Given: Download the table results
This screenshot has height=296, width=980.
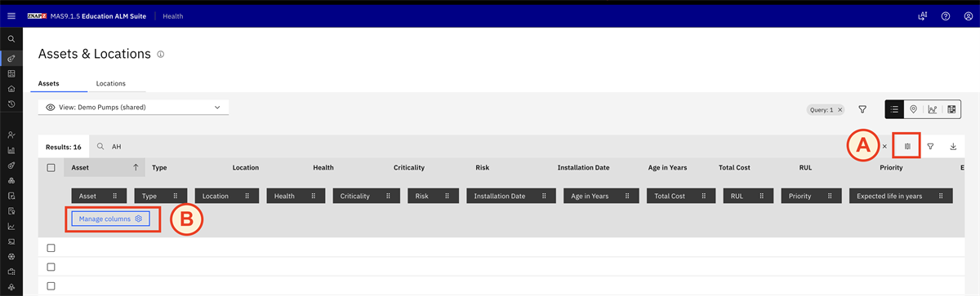Looking at the screenshot, I should [x=953, y=147].
